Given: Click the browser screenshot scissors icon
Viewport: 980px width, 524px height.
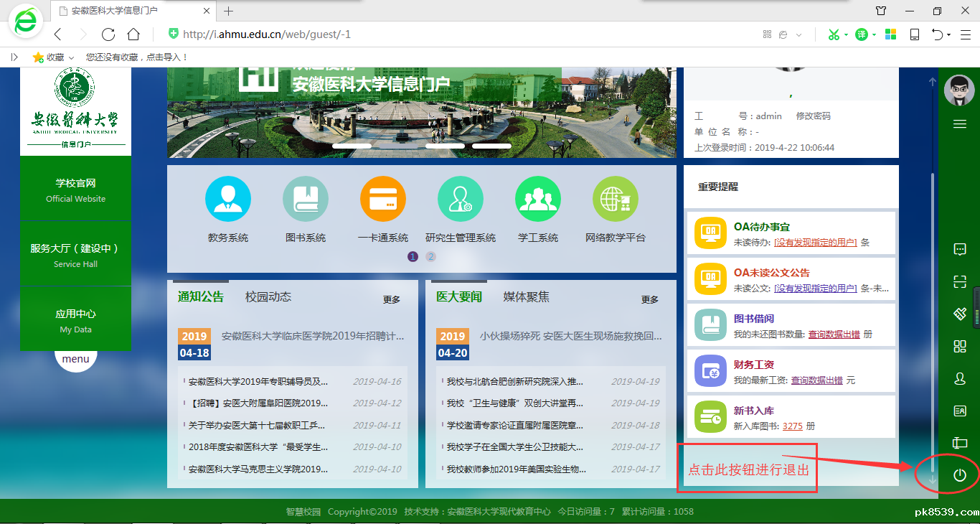Looking at the screenshot, I should tap(833, 34).
